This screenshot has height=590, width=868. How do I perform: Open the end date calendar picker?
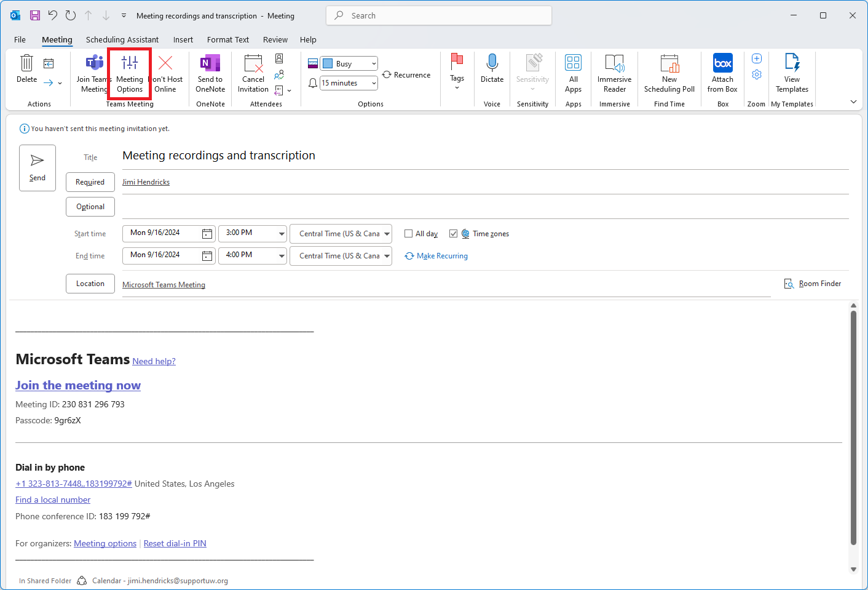[x=207, y=256]
